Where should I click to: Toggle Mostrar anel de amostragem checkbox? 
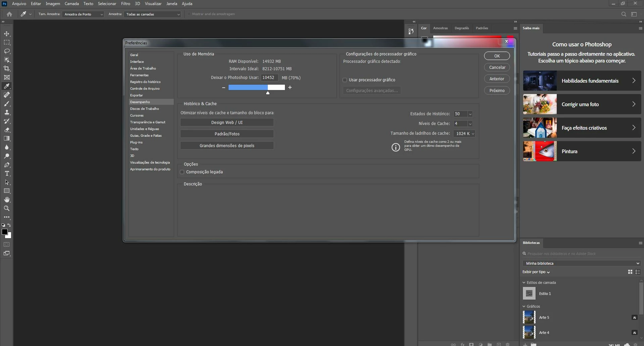click(x=189, y=14)
